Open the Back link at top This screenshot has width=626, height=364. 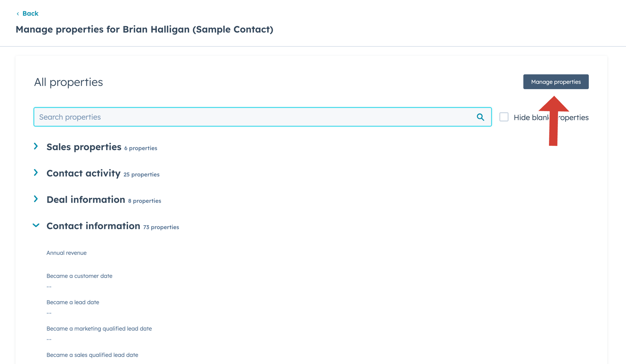click(30, 13)
